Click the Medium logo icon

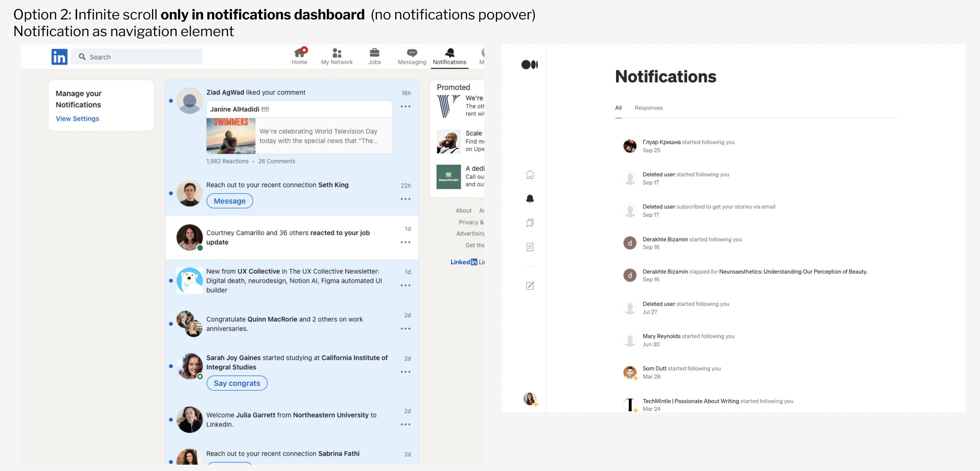point(529,64)
